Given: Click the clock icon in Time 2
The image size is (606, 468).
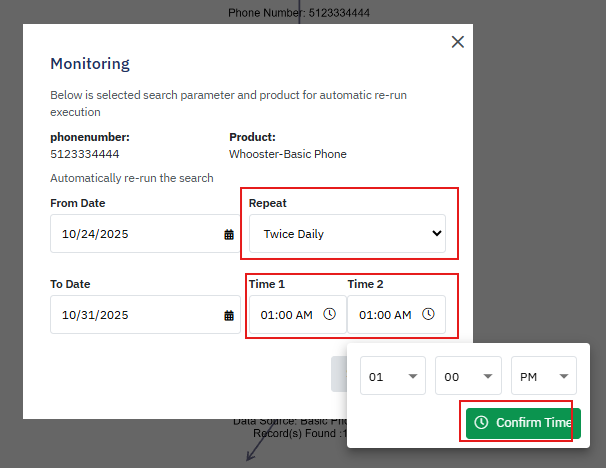Looking at the screenshot, I should click(428, 314).
